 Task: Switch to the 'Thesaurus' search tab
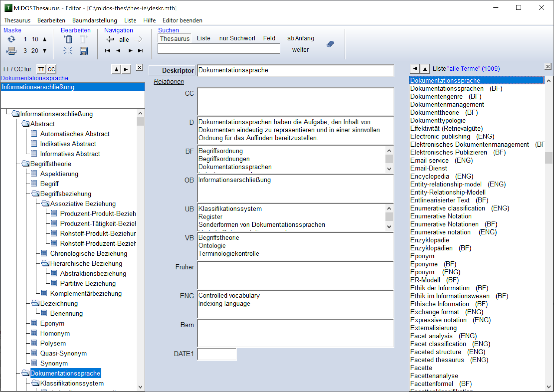pyautogui.click(x=174, y=38)
